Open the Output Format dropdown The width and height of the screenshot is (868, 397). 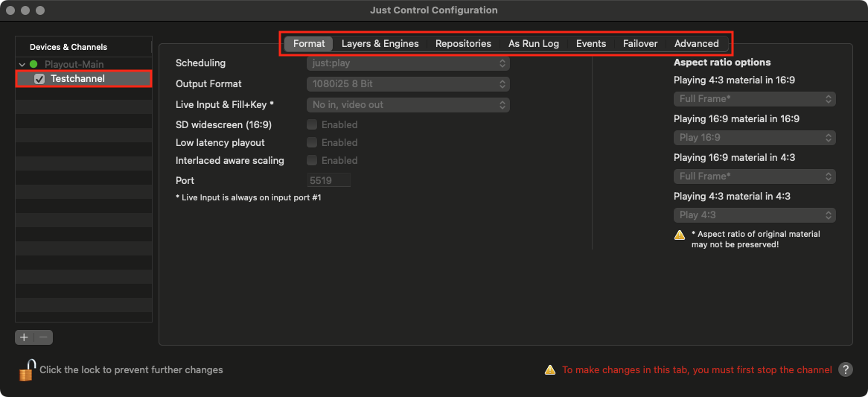click(408, 84)
